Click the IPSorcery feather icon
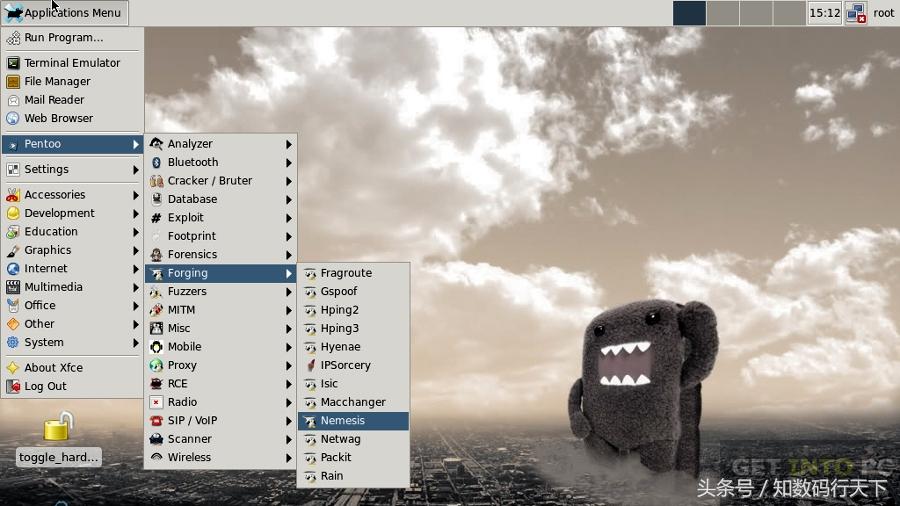Image resolution: width=900 pixels, height=506 pixels. pos(311,366)
